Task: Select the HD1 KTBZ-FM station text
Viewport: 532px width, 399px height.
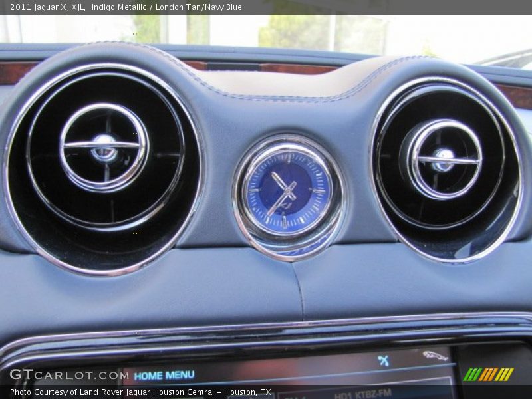Action: [362, 394]
